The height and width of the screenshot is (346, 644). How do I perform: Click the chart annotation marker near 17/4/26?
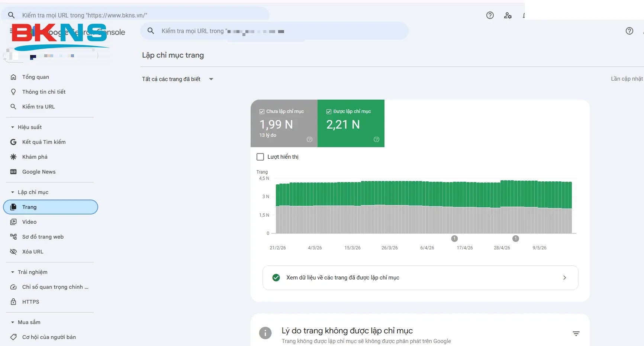coord(454,239)
